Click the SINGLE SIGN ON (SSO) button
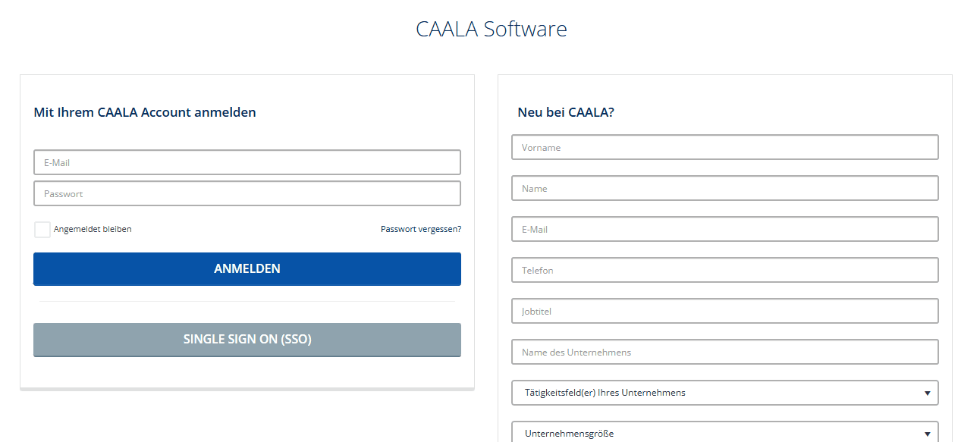 pos(247,340)
